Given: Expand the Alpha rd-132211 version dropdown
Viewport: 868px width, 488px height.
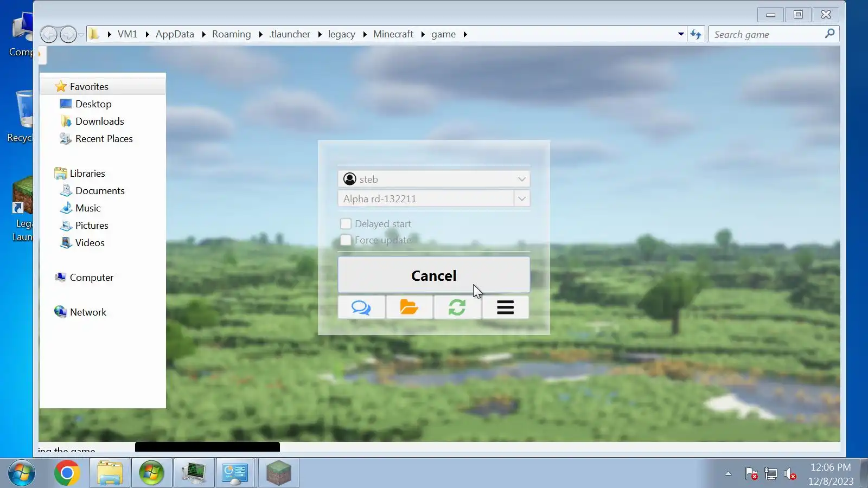Looking at the screenshot, I should coord(521,198).
